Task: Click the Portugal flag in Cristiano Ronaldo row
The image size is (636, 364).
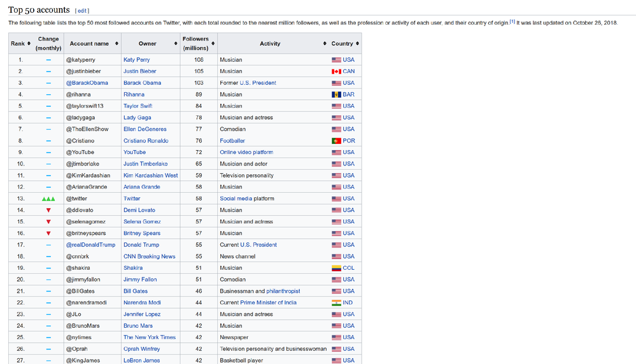Action: pyautogui.click(x=336, y=141)
